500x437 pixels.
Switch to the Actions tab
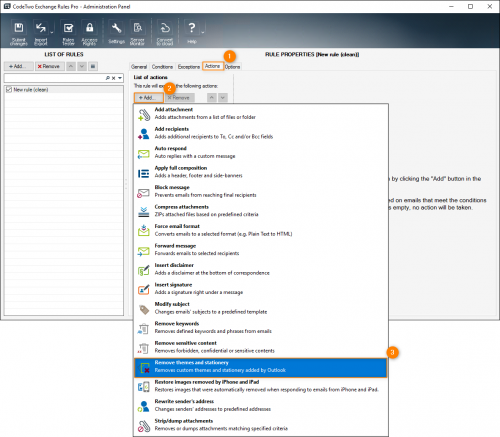tap(213, 66)
